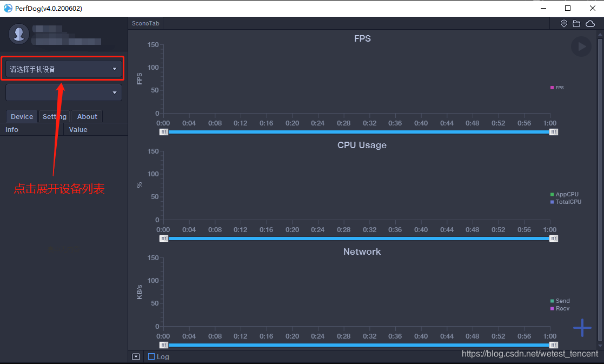This screenshot has width=604, height=364.
Task: Click the PerfDog app logo in title bar
Action: [x=8, y=8]
